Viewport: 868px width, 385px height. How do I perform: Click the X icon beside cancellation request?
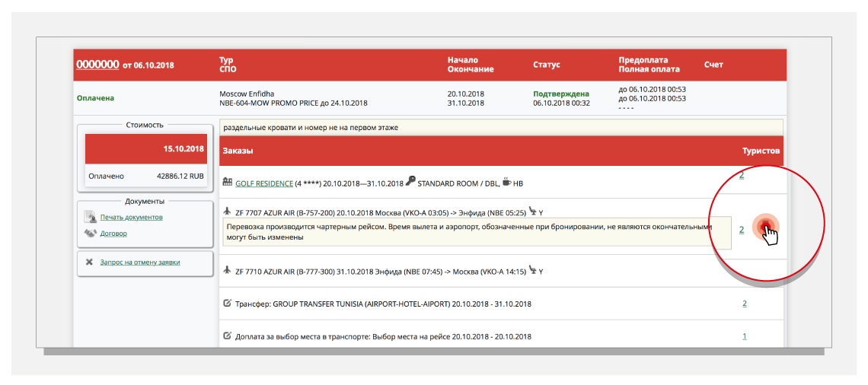tap(89, 262)
